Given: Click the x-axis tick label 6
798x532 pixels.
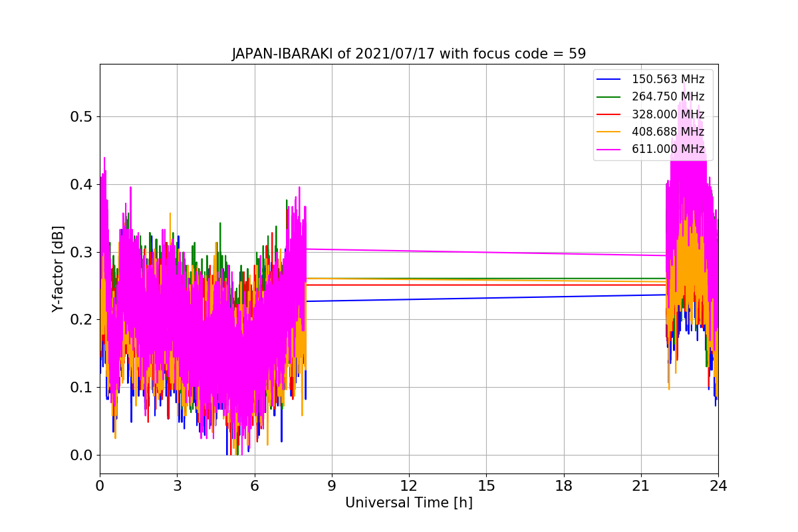Looking at the screenshot, I should [254, 486].
